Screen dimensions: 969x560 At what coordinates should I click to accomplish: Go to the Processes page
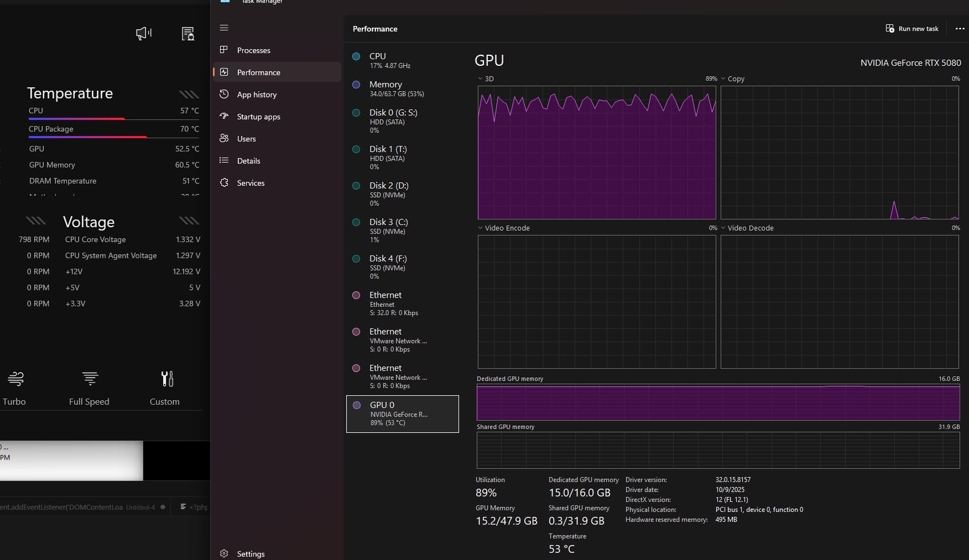pos(253,50)
